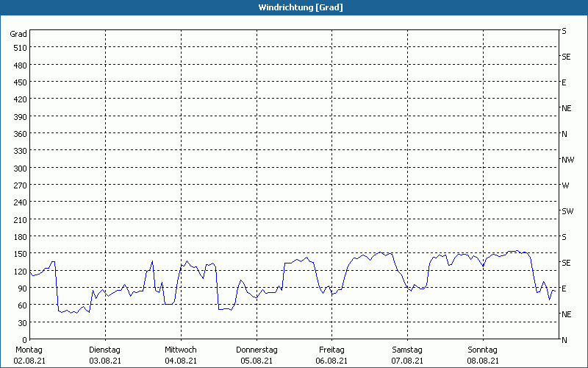This screenshot has width=588, height=368.
Task: Choose the "60" degree axis label
Action: (x=23, y=305)
